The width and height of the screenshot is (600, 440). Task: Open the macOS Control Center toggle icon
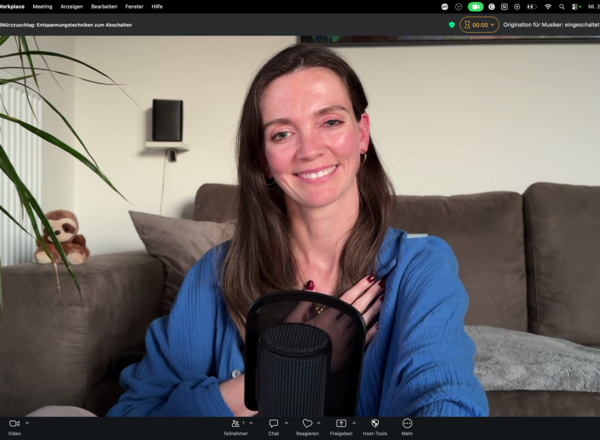pos(576,7)
